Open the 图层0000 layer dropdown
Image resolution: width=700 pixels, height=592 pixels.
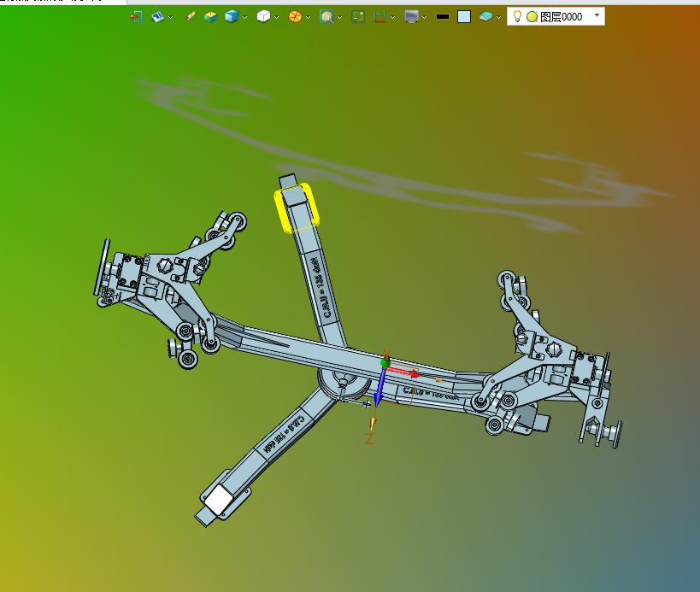click(x=597, y=15)
